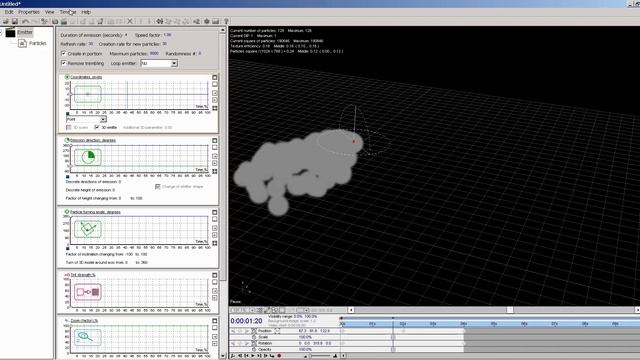Click the Undo arrow in the toolbar
640x360 pixels.
26,22
